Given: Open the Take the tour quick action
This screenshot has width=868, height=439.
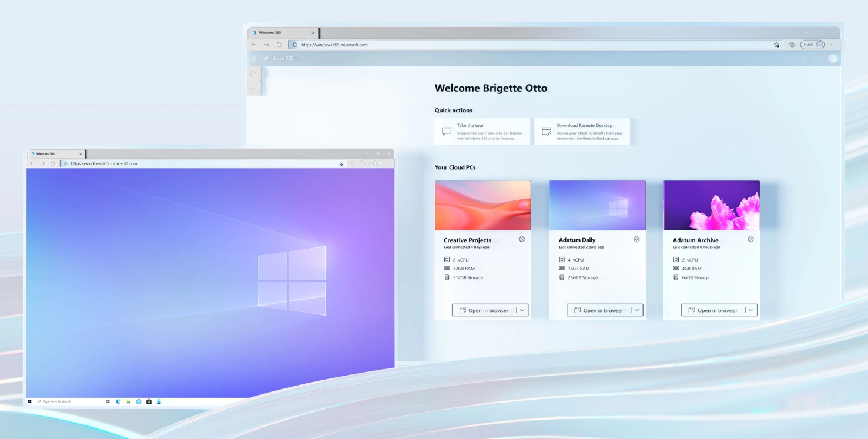Looking at the screenshot, I should [482, 132].
